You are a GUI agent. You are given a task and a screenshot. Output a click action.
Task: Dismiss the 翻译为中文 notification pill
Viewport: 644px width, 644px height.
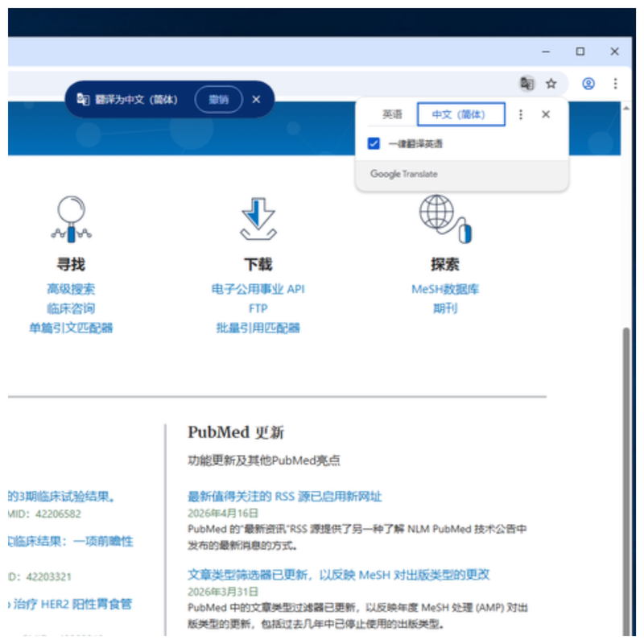click(x=256, y=99)
